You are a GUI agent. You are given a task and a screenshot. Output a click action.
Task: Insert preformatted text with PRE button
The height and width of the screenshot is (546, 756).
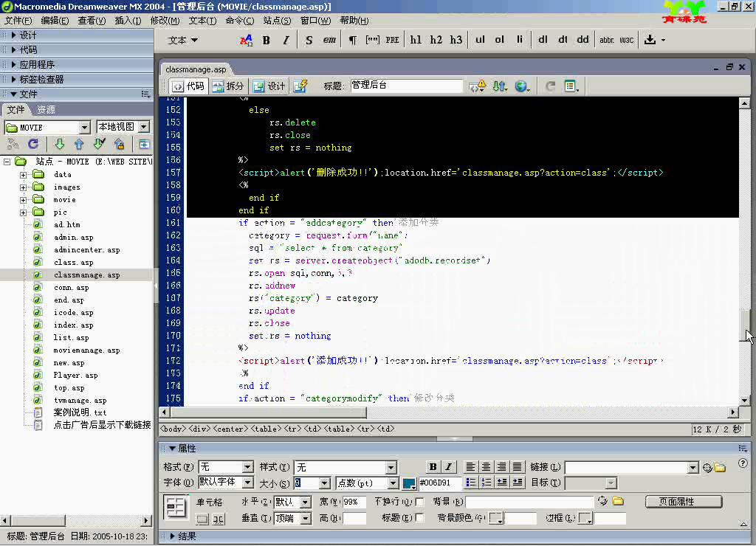392,40
